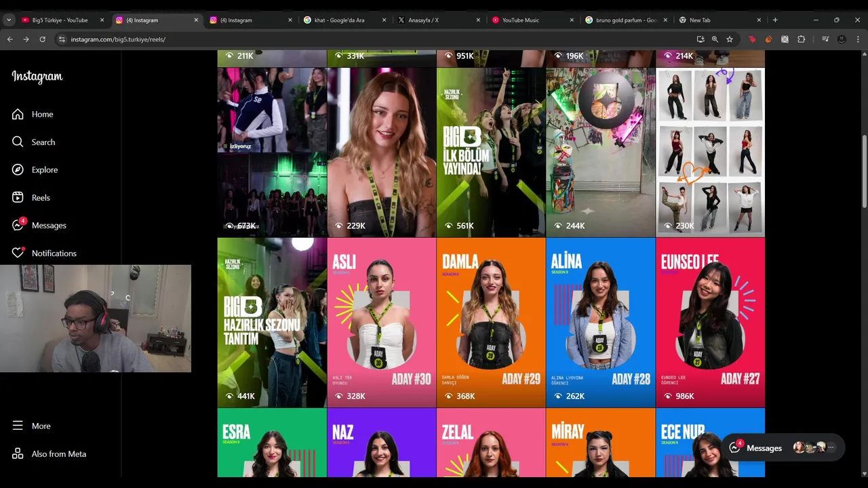Open the ESRA candidate reel

[272, 443]
